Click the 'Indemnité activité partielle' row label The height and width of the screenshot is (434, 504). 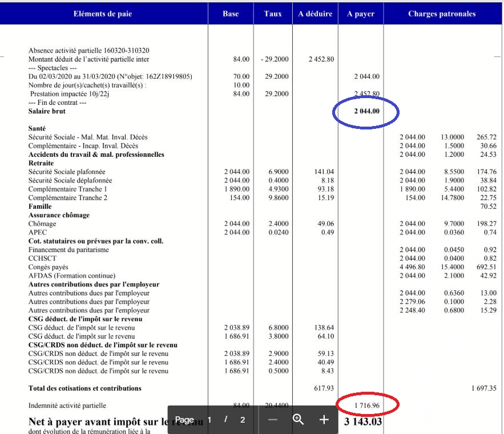[67, 405]
